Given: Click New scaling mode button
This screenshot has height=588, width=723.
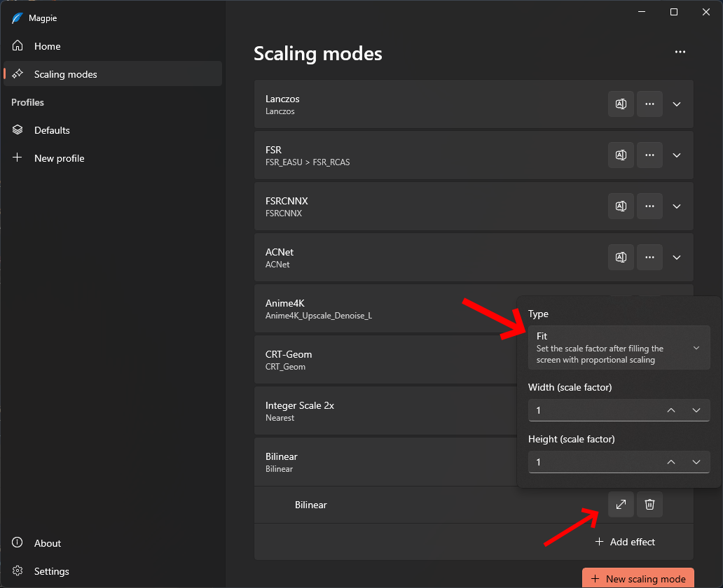Looking at the screenshot, I should point(638,578).
